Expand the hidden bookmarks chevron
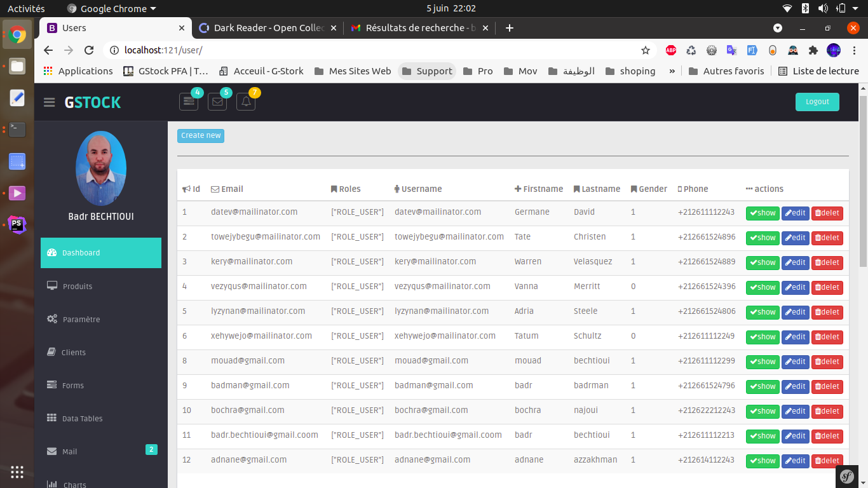868x488 pixels. (x=672, y=71)
